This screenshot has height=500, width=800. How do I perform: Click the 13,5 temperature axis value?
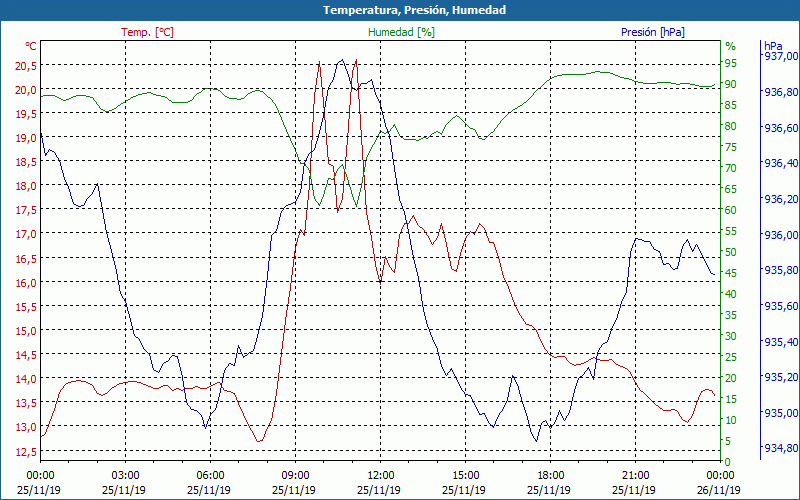(27, 403)
